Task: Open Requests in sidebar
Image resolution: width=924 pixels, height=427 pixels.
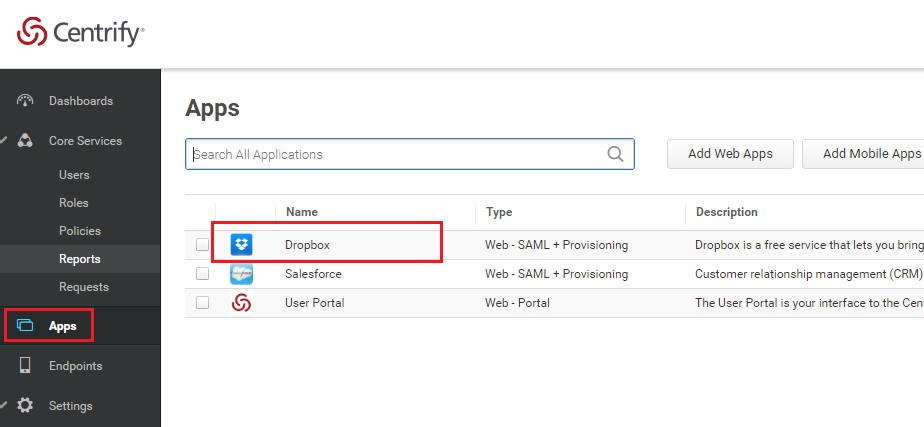Action: click(84, 287)
